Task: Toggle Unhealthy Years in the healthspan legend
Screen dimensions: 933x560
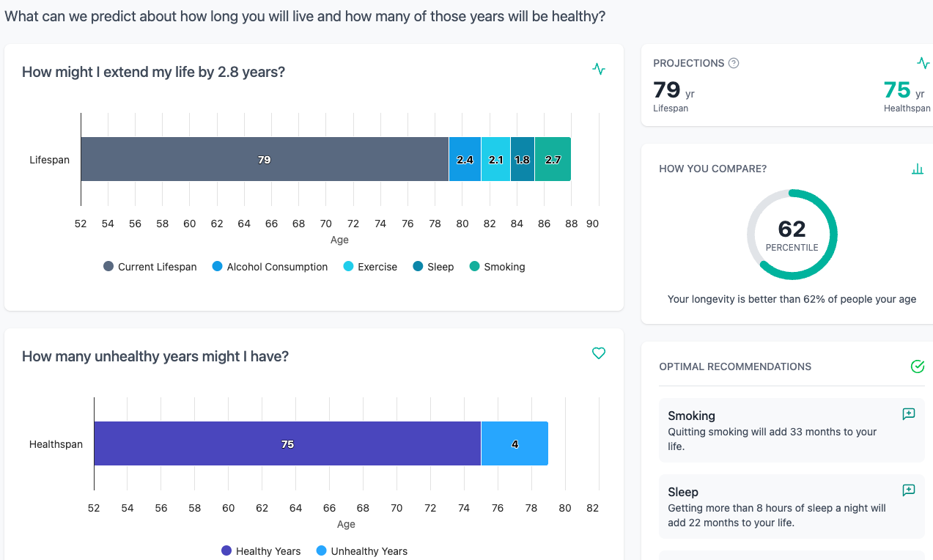Action: (x=361, y=550)
